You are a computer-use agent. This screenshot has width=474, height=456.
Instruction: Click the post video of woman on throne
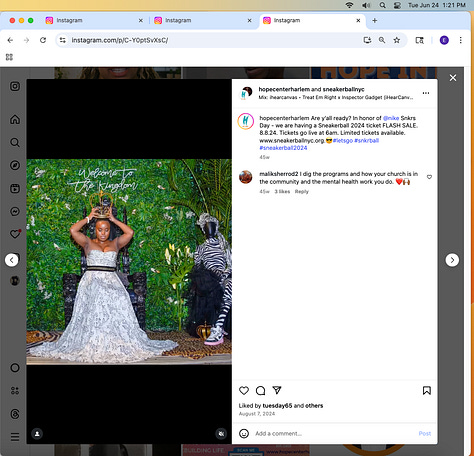tap(129, 262)
